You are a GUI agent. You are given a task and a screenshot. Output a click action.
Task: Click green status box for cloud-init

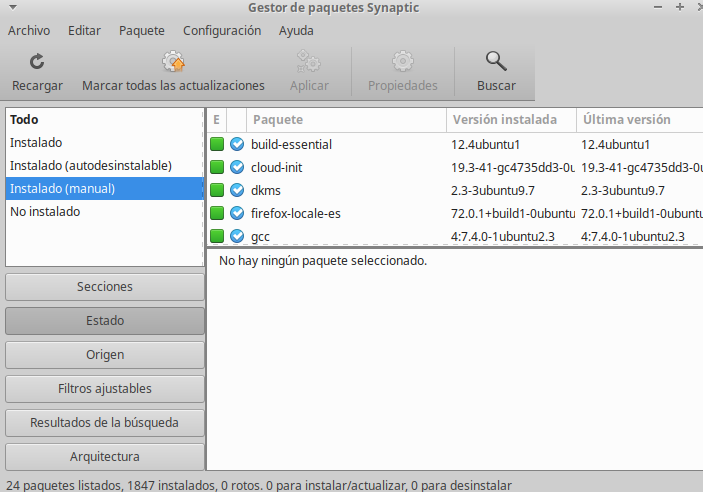click(217, 167)
